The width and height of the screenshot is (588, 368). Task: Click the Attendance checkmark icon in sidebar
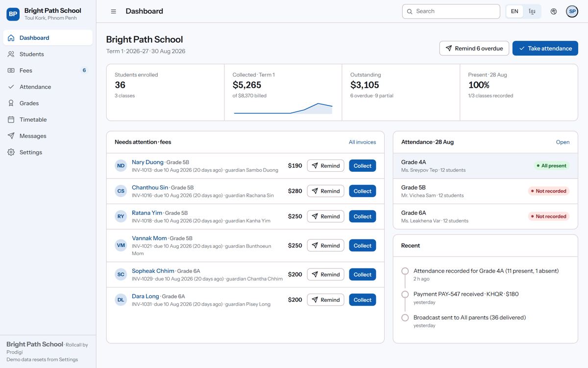(11, 87)
